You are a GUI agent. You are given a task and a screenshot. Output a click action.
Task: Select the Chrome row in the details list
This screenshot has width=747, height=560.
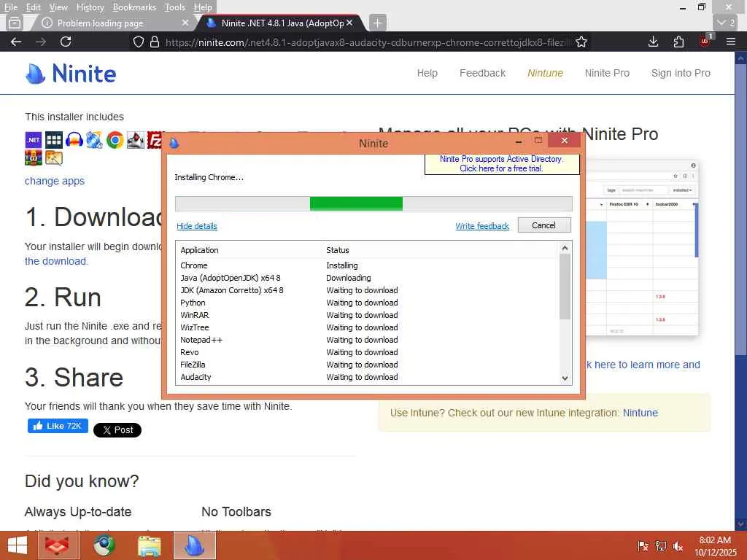coord(367,265)
